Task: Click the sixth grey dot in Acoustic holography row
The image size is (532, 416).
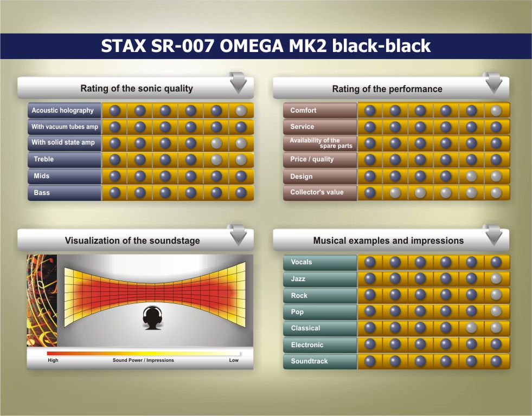Action: pos(241,110)
